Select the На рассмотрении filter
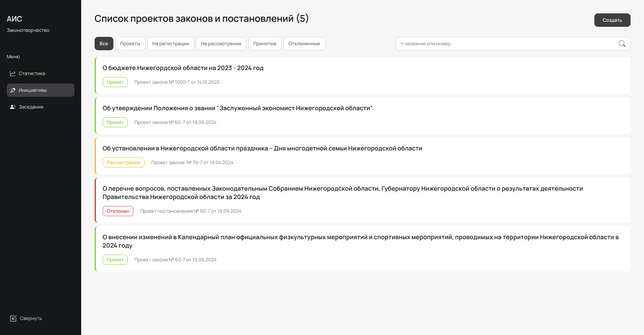The image size is (644, 335). click(x=221, y=43)
